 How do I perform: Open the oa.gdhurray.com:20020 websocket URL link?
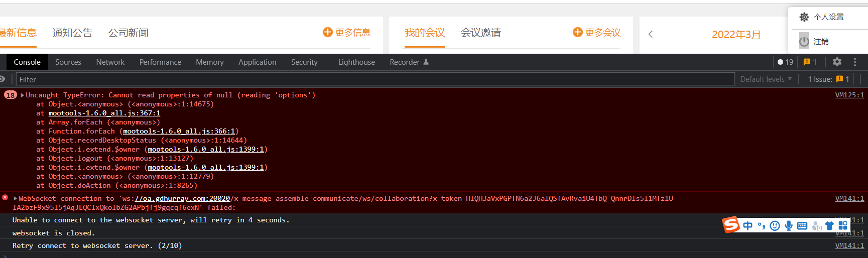pyautogui.click(x=183, y=198)
